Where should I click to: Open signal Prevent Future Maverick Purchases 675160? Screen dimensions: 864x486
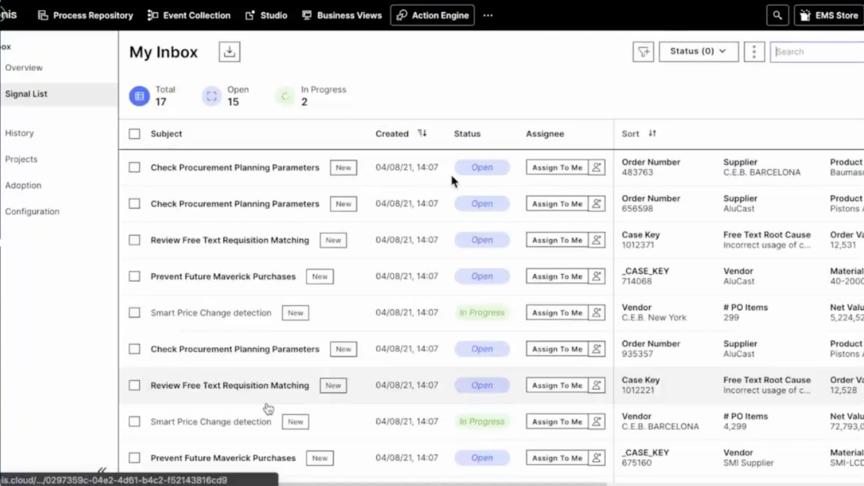(223, 458)
